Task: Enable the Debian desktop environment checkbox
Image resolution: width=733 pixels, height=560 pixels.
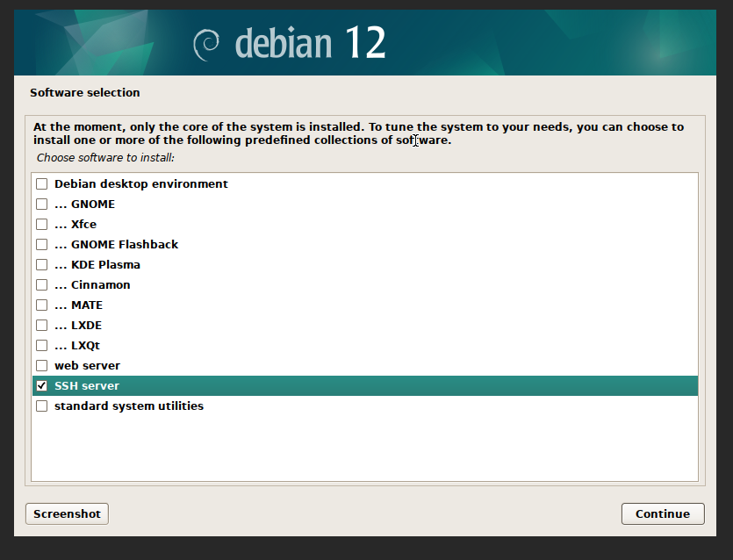Action: (x=41, y=184)
